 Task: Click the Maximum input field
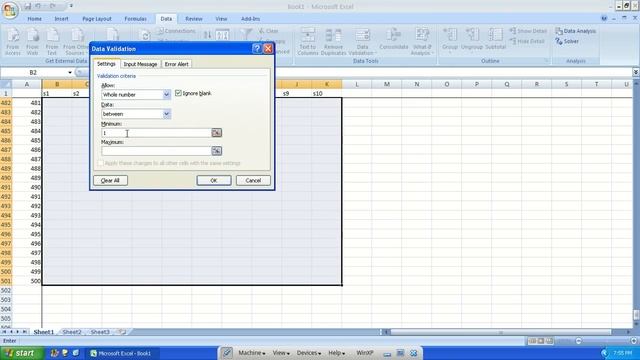pyautogui.click(x=156, y=151)
